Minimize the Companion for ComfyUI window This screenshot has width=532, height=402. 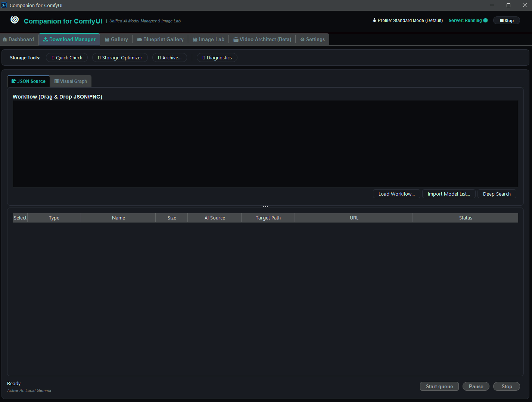[492, 5]
